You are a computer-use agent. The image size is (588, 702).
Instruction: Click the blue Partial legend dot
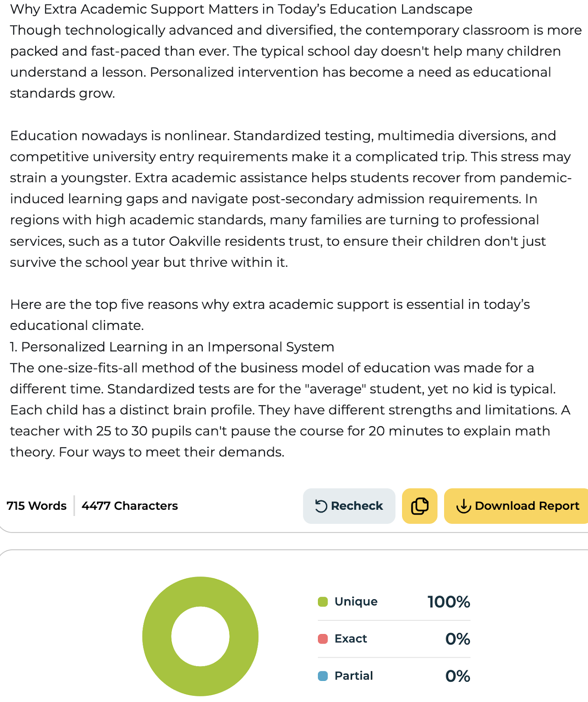(323, 676)
